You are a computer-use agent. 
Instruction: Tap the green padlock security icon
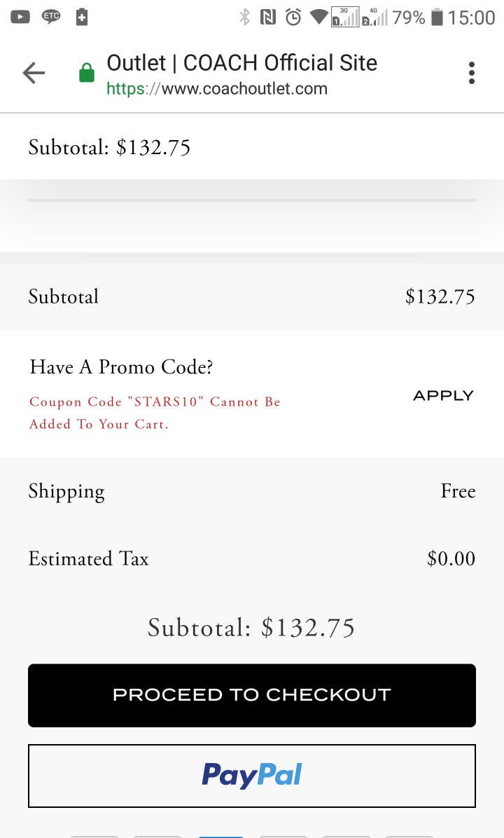point(87,73)
